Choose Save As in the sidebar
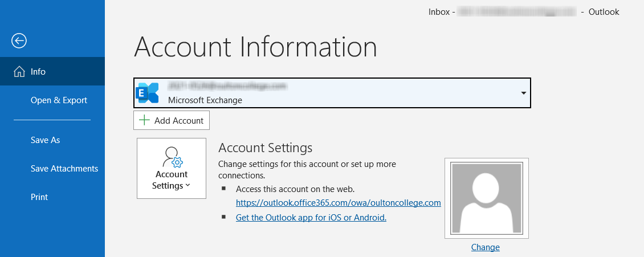Screen dimensions: 644x257 click(45, 140)
